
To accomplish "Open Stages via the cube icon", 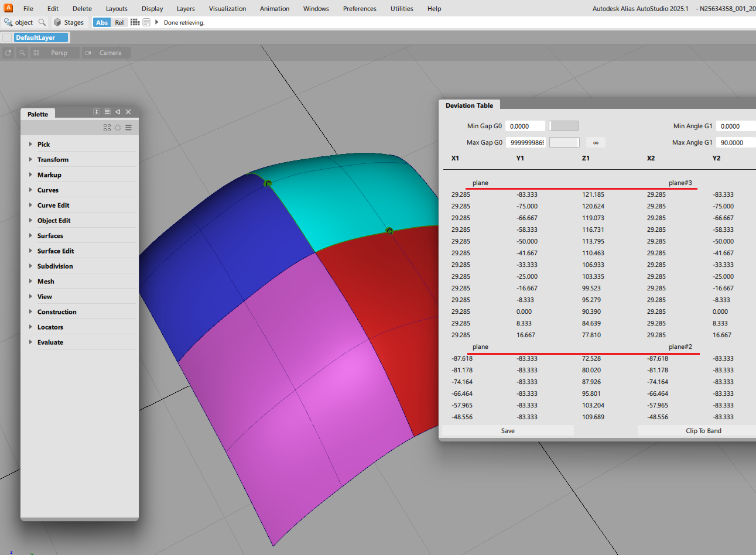I will (x=57, y=22).
